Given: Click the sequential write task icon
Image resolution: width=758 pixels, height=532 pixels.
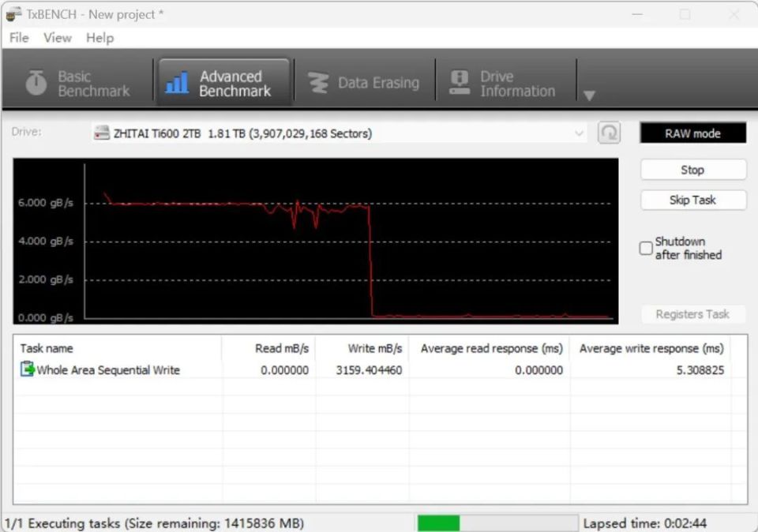Looking at the screenshot, I should pos(27,369).
